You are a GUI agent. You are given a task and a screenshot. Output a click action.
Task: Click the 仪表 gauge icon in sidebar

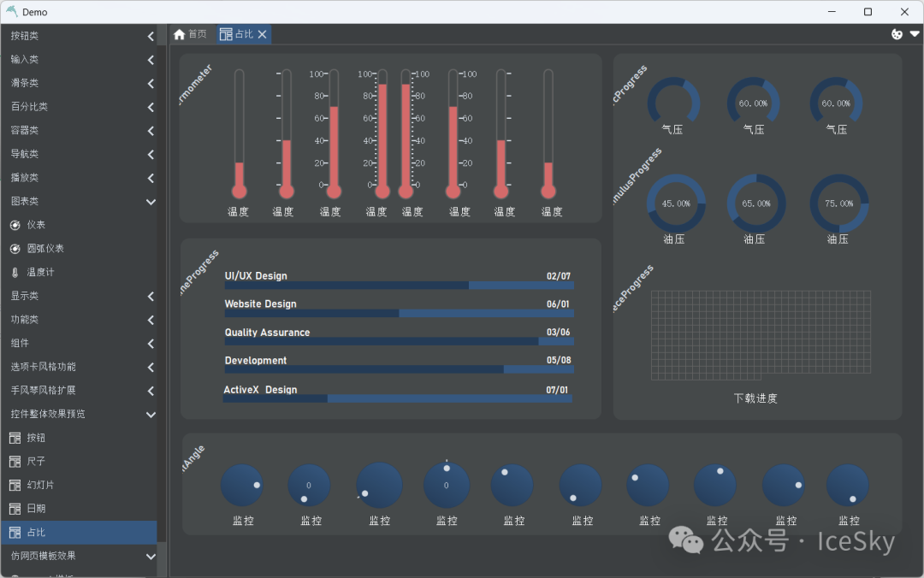(15, 225)
